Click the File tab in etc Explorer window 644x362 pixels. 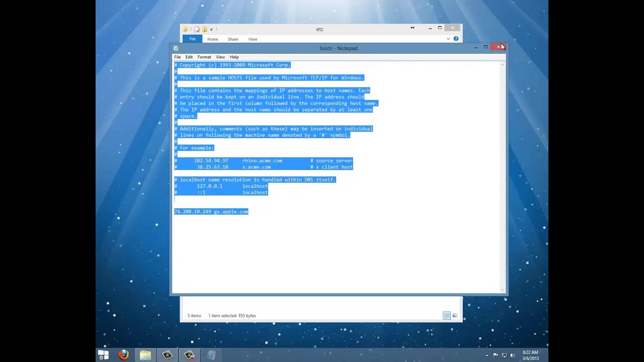pos(192,39)
